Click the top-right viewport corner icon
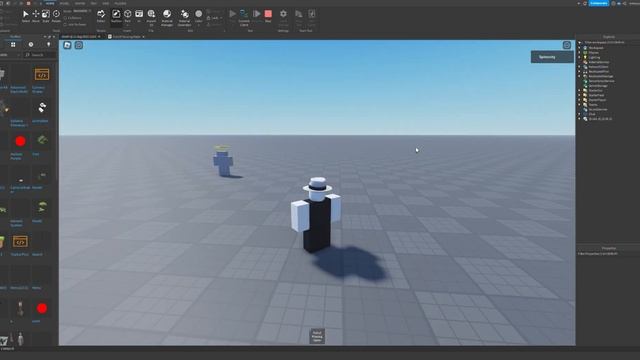 567,45
